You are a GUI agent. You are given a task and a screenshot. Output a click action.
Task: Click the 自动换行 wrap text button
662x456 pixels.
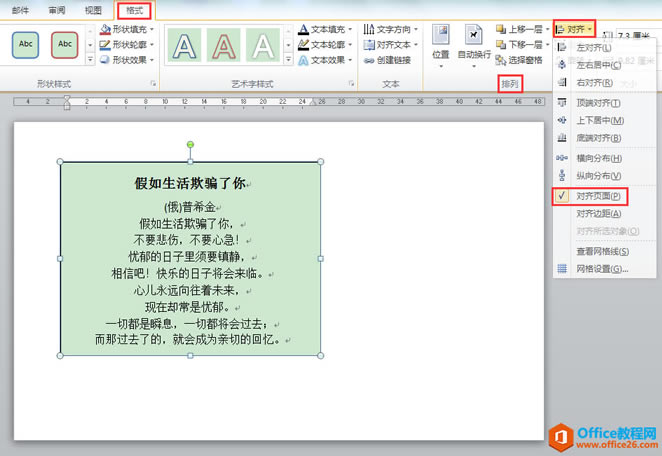coord(474,46)
